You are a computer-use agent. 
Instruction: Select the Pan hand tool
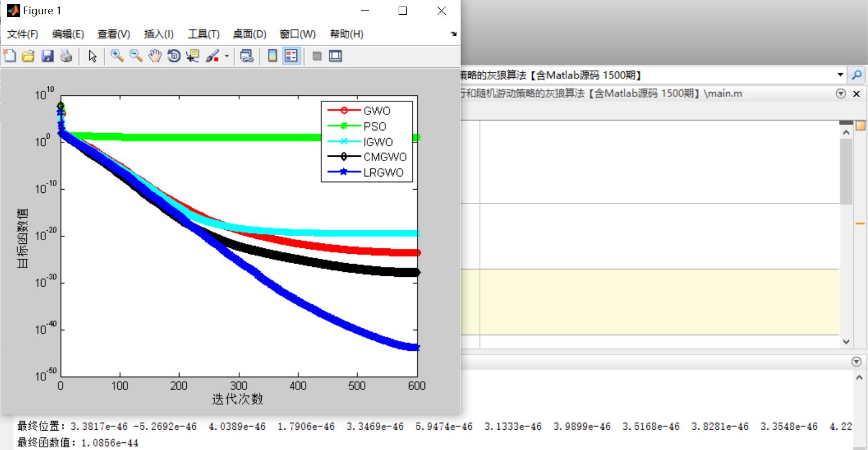(155, 56)
